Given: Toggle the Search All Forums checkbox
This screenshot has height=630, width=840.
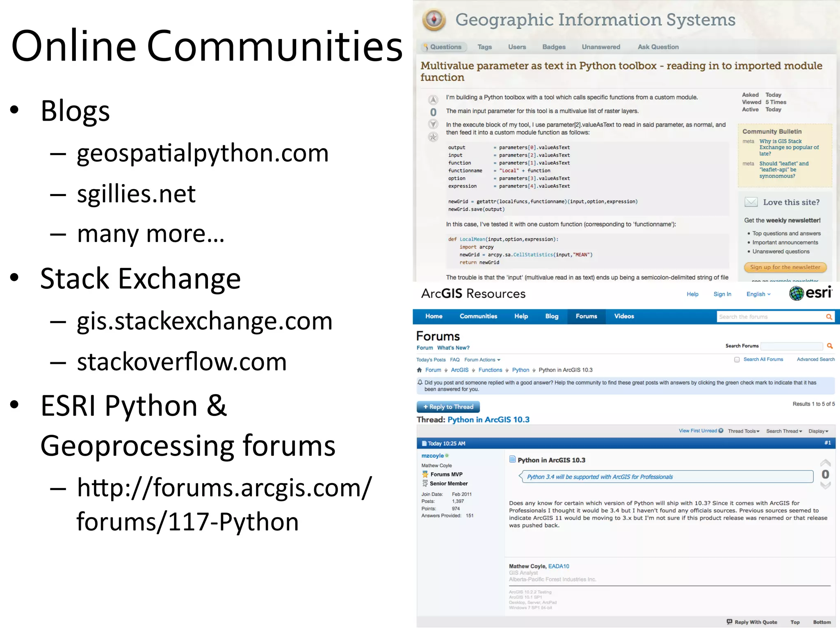Looking at the screenshot, I should 737,360.
